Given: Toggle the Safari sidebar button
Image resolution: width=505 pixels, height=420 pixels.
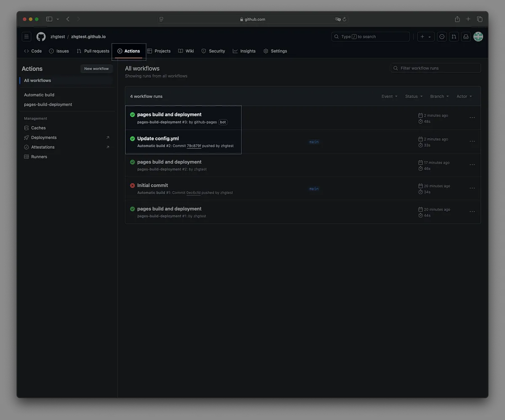Looking at the screenshot, I should pos(49,19).
